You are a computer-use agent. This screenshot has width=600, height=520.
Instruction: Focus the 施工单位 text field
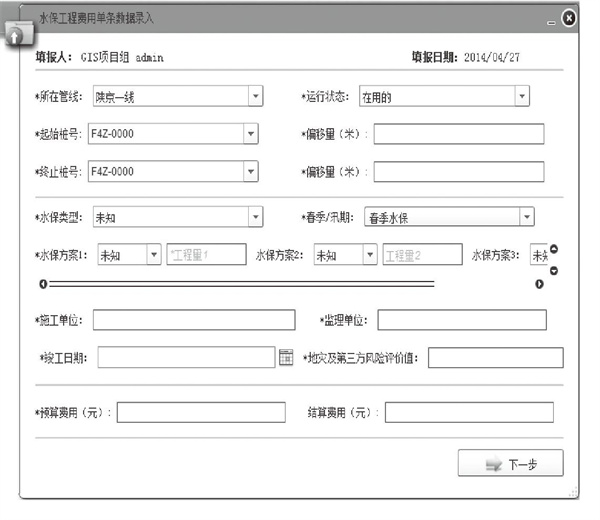(x=194, y=320)
